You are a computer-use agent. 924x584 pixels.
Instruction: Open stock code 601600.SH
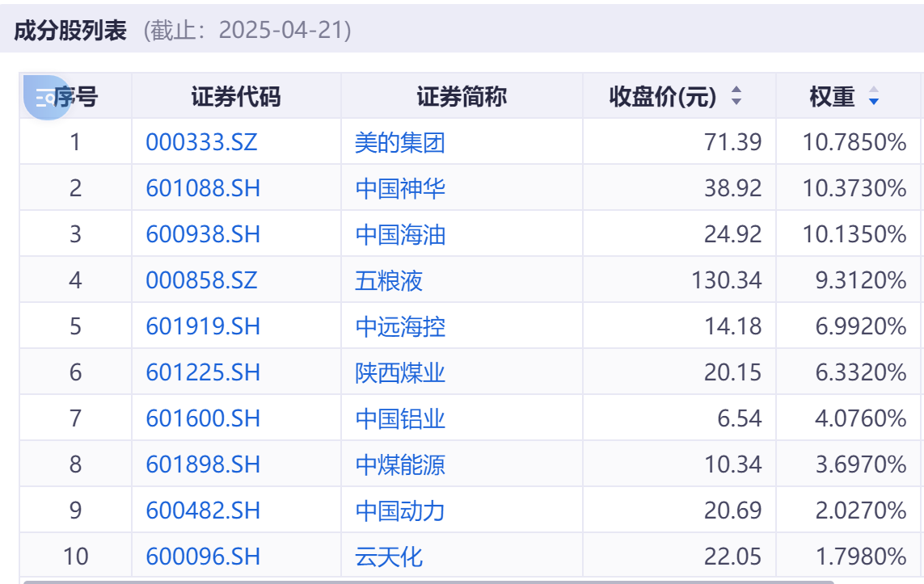[203, 418]
